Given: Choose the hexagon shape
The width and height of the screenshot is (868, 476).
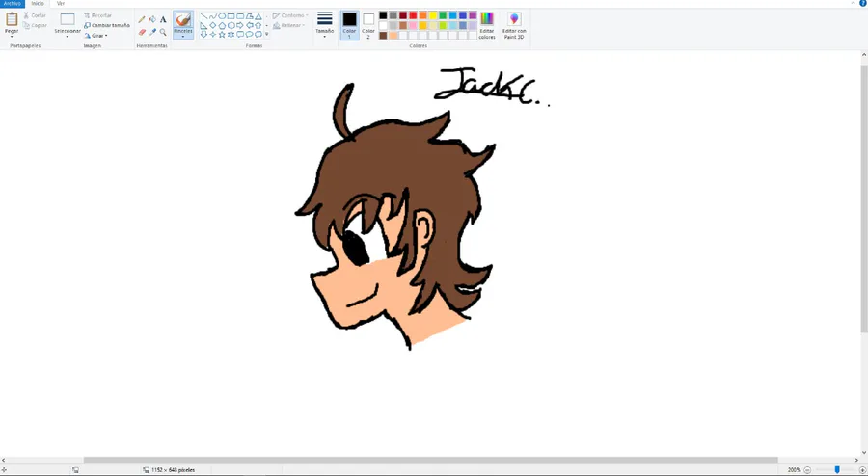Looking at the screenshot, I should 231,25.
